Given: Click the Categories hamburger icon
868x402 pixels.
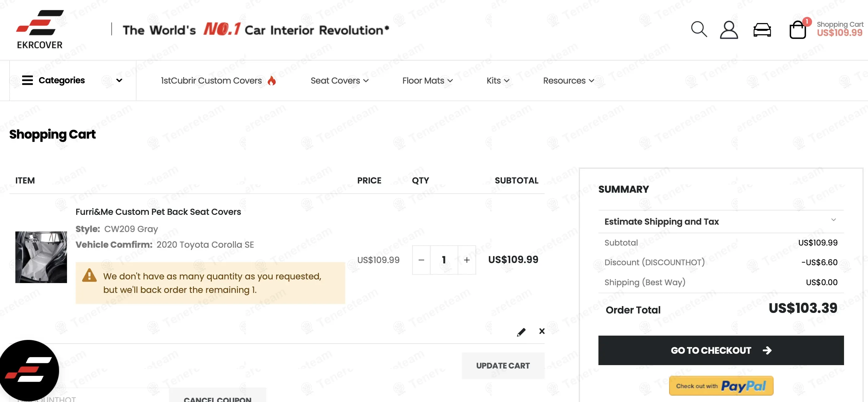Looking at the screenshot, I should [27, 80].
